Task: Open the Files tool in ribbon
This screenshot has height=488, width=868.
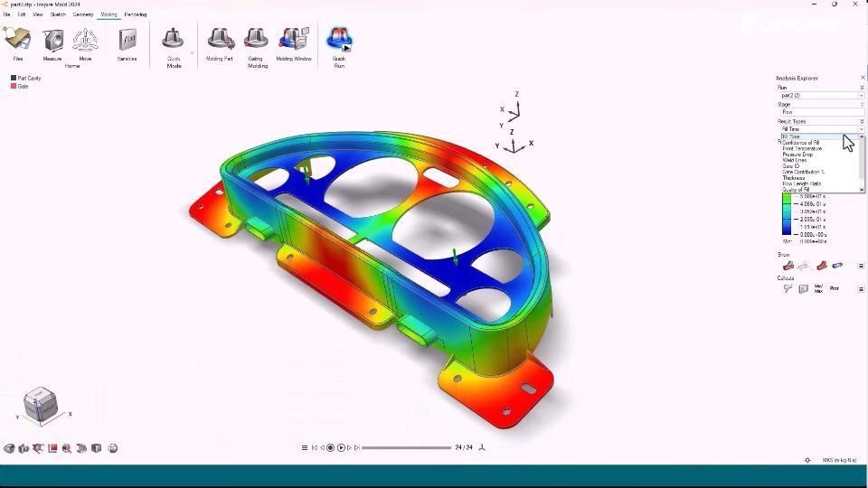Action: click(x=17, y=42)
